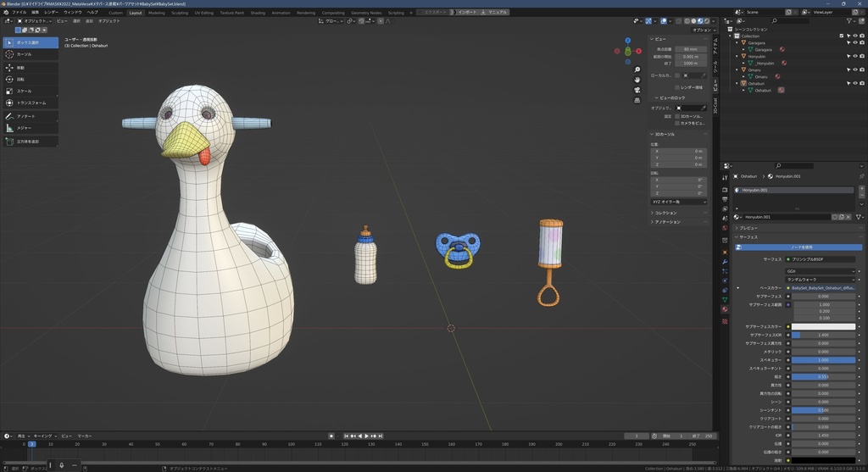The image size is (868, 472).
Task: Enable the 3Dカーソル lock checkbox
Action: pyautogui.click(x=677, y=116)
